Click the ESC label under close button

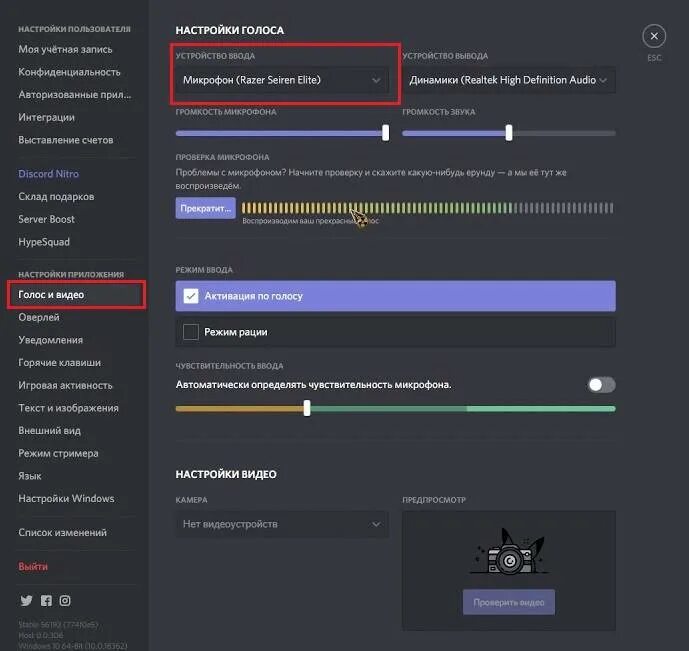pos(654,58)
